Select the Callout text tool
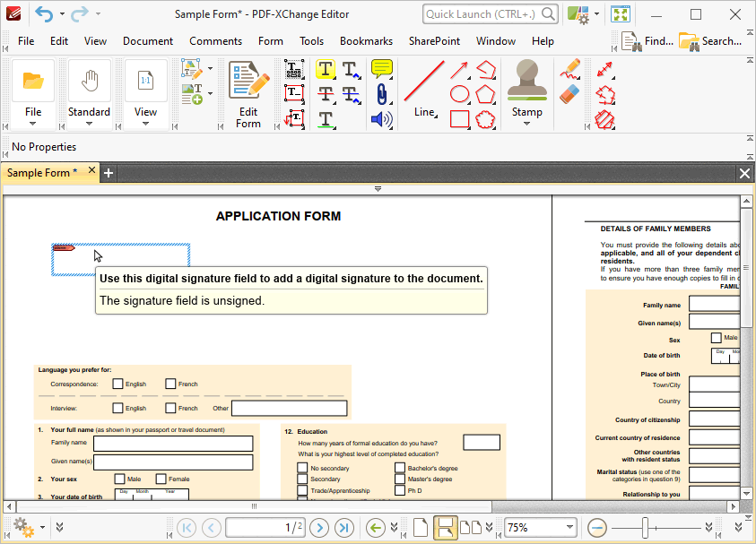 (293, 118)
